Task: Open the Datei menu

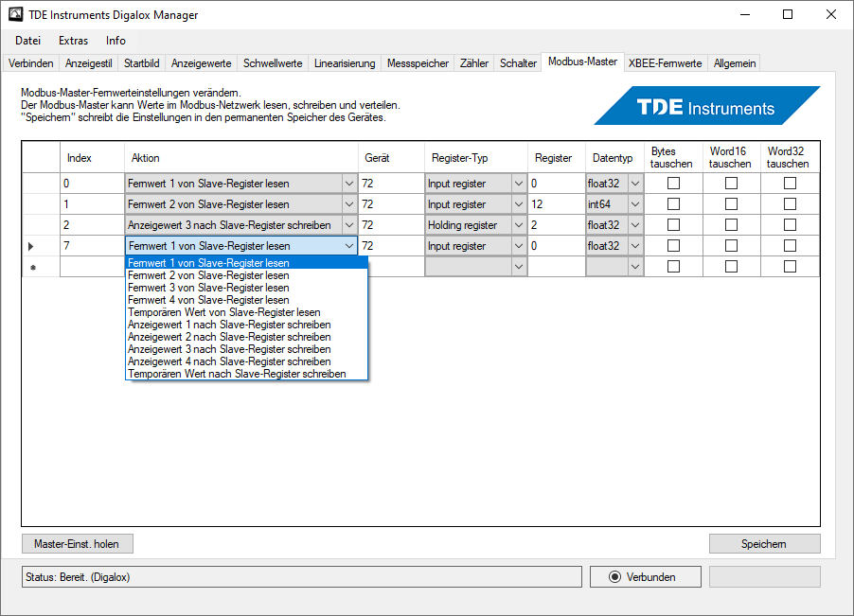Action: (x=27, y=41)
